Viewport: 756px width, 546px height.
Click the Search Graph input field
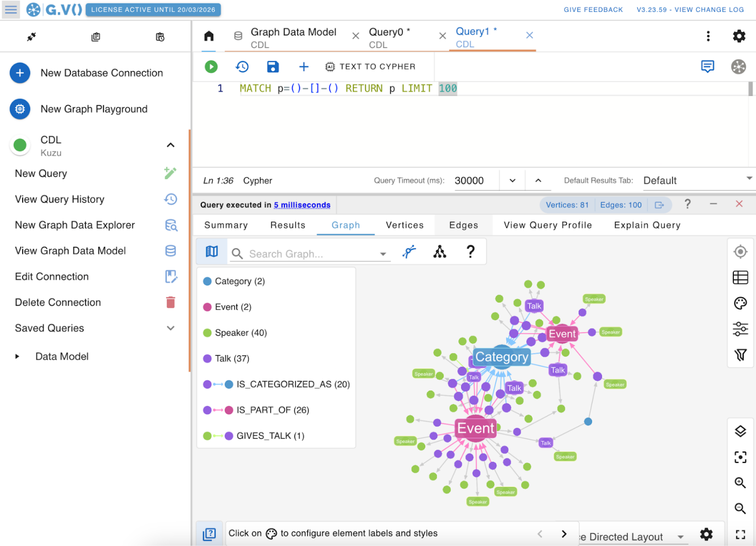point(305,254)
